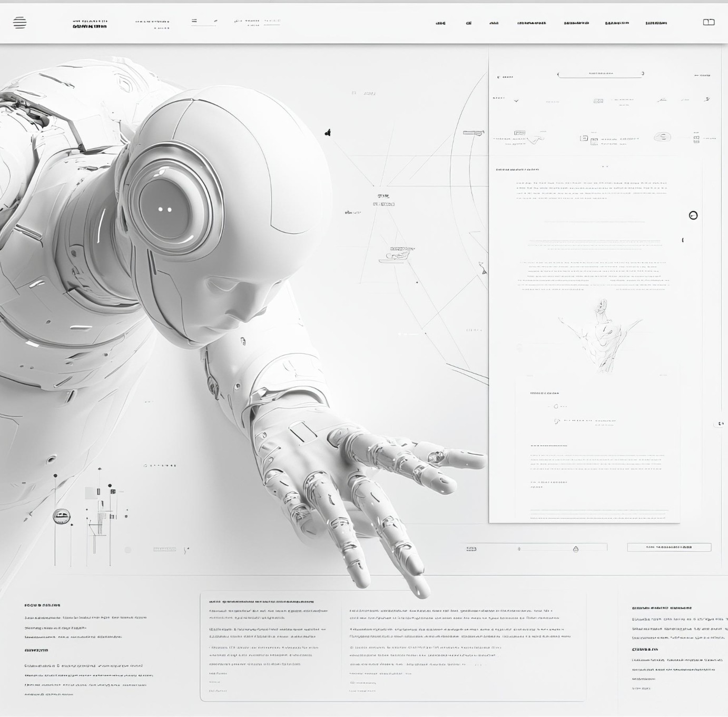Open the striped hamburger menu icon
This screenshot has width=728, height=717.
coord(19,23)
